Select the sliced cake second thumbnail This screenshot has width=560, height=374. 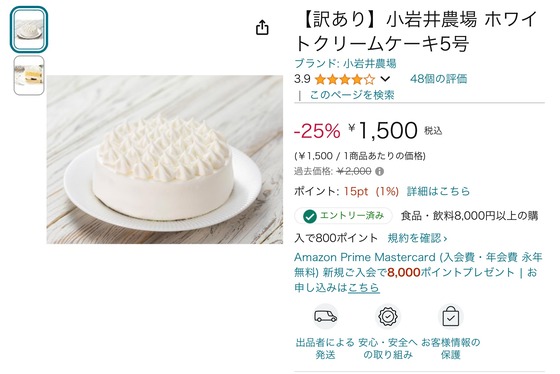pyautogui.click(x=29, y=75)
